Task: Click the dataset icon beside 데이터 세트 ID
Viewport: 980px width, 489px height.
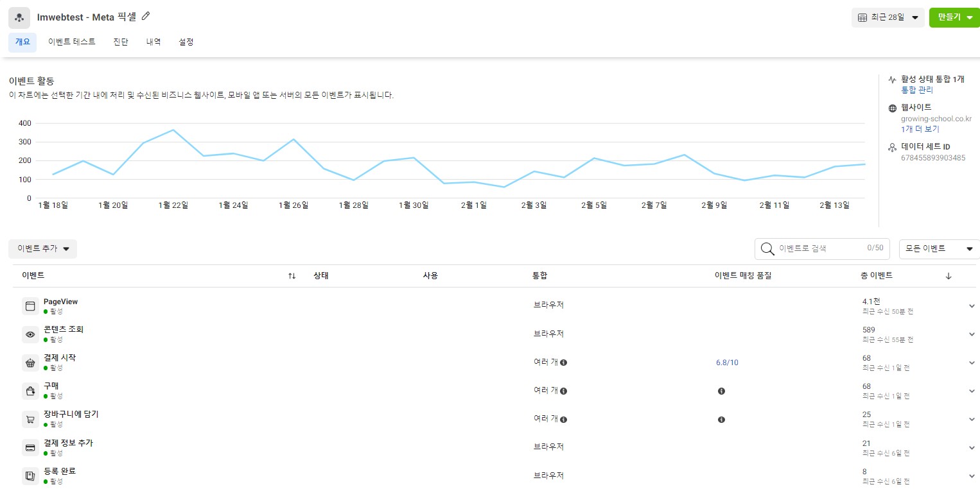Action: click(x=892, y=148)
